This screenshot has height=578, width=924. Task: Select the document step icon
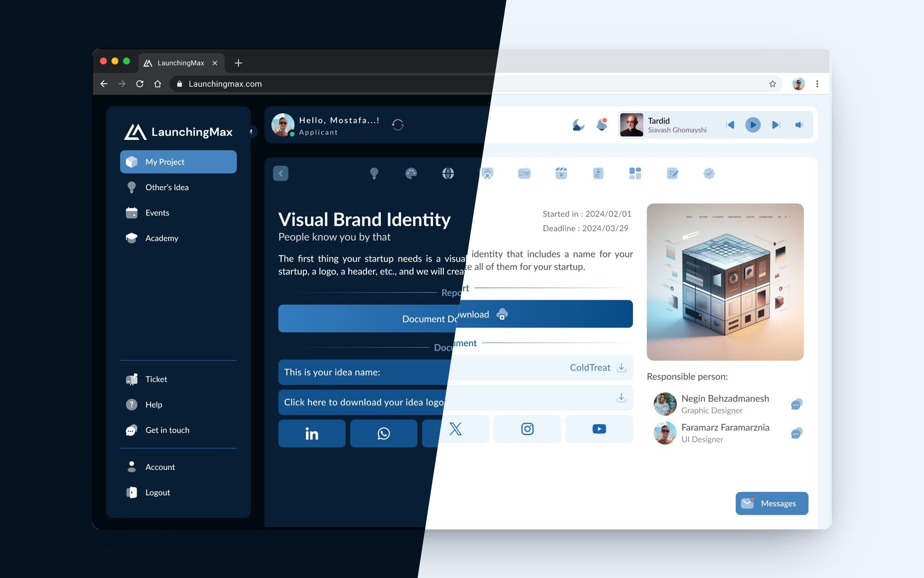tap(598, 173)
